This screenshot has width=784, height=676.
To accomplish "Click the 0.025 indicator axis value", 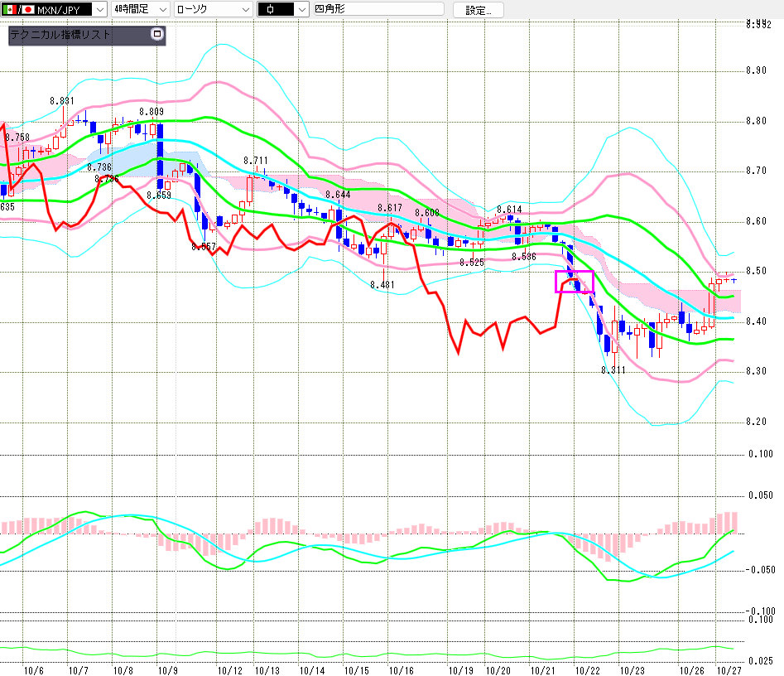I will (760, 661).
